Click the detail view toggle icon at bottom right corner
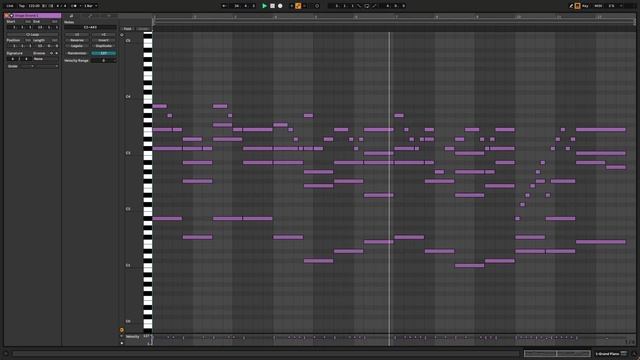 click(x=634, y=353)
